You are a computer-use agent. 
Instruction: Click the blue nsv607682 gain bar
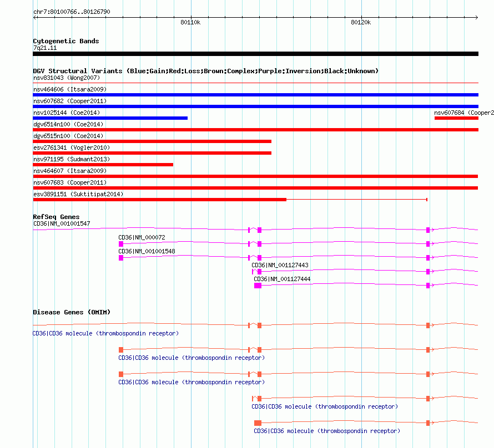(255, 106)
